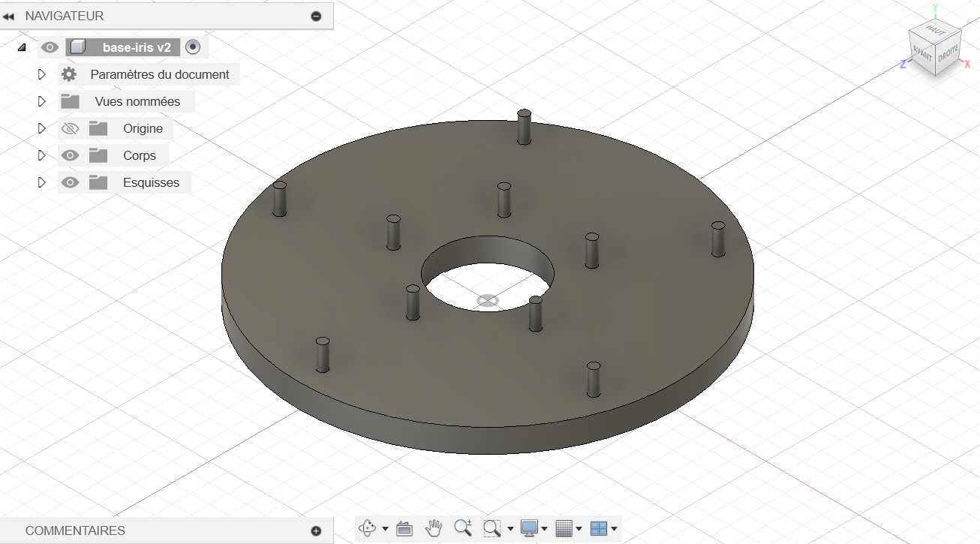The image size is (980, 544).
Task: Click the green Y axis label on ViewCube
Action: [x=935, y=8]
